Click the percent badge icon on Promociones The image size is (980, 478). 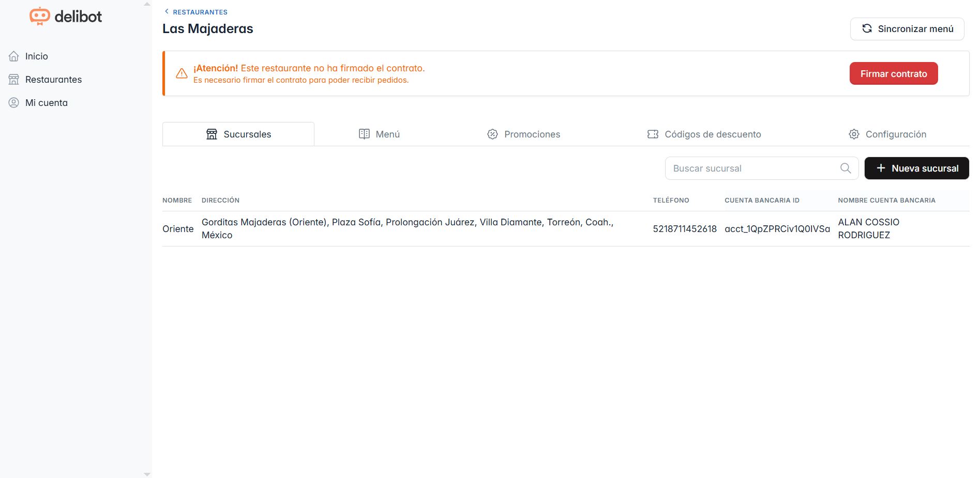[492, 134]
